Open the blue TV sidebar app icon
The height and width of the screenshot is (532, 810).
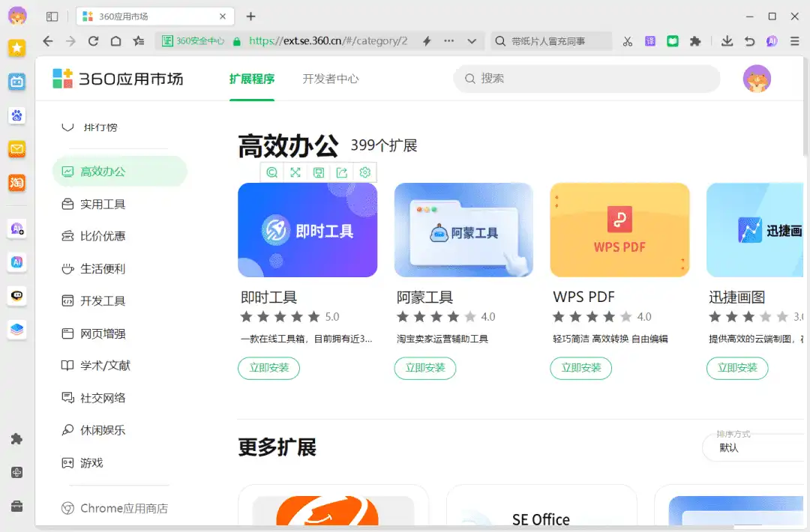[17, 82]
